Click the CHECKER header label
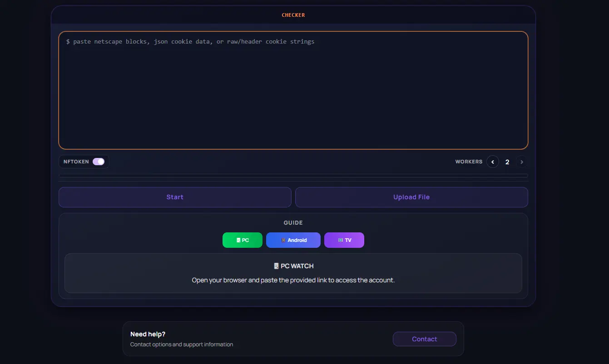Screen dimensions: 609x364 pyautogui.click(x=293, y=15)
